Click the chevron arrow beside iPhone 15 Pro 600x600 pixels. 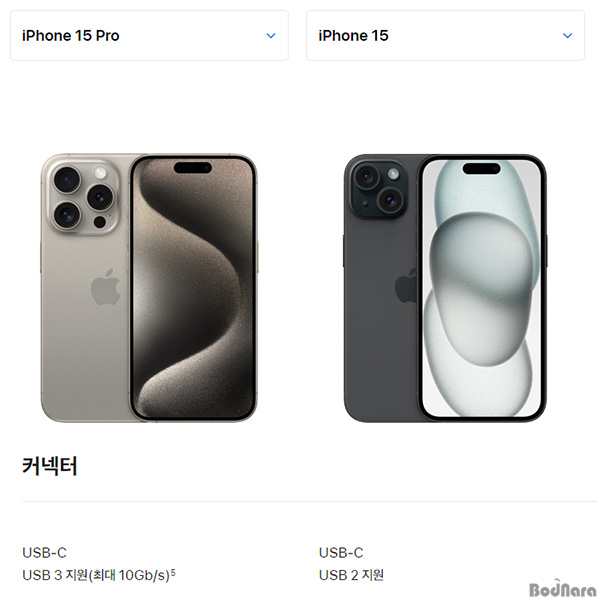pyautogui.click(x=271, y=36)
